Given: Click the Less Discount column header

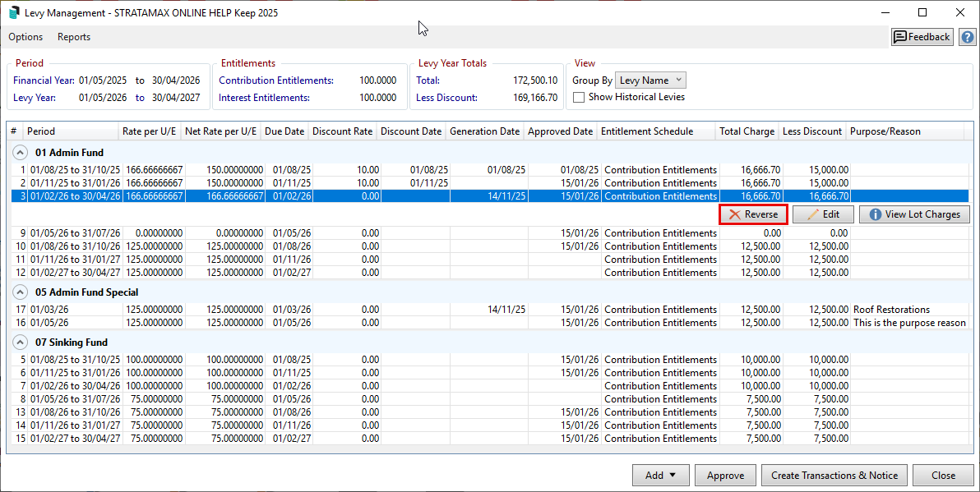Looking at the screenshot, I should (x=812, y=131).
